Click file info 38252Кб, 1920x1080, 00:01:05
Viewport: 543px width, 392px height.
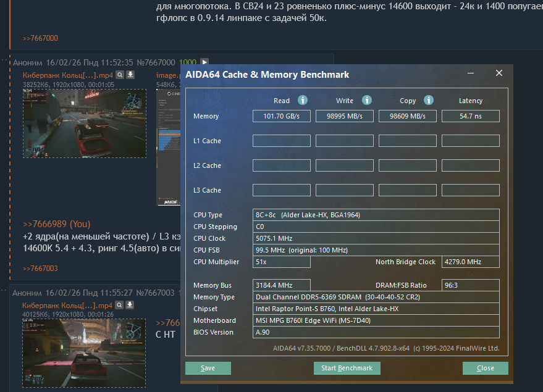[x=69, y=85]
